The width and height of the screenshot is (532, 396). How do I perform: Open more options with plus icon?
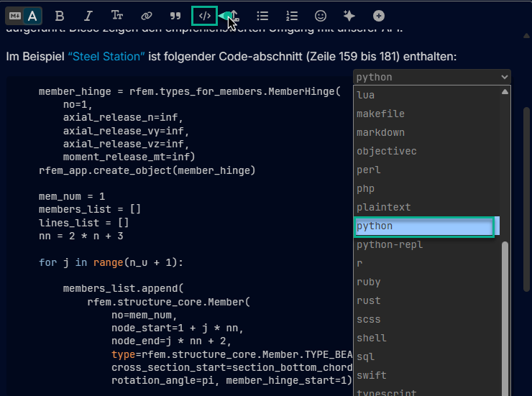click(x=378, y=15)
